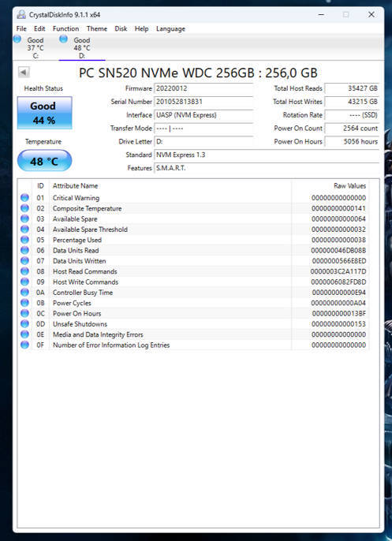The image size is (392, 541).
Task: Click the status orb for Percentage Used
Action: point(24,240)
